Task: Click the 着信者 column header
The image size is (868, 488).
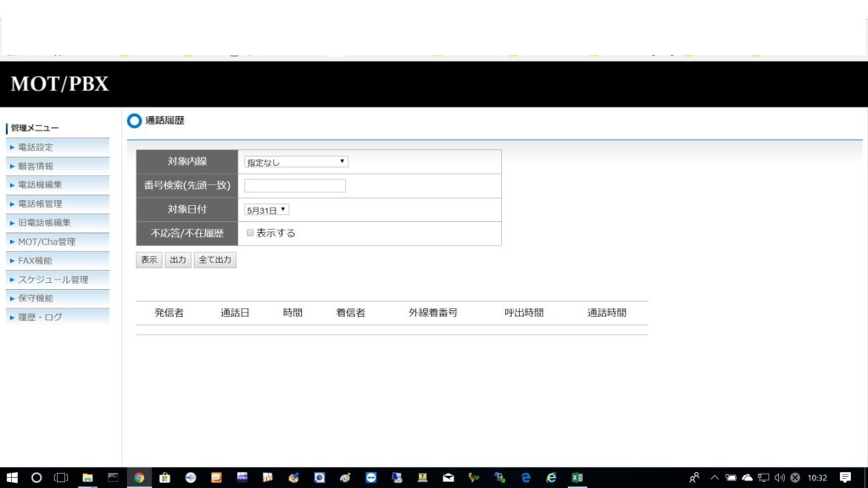Action: point(350,313)
